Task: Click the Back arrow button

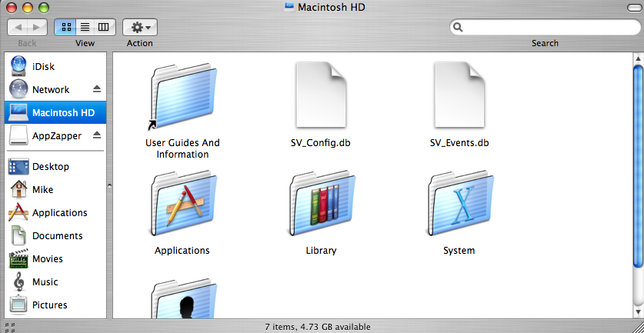Action: (x=18, y=27)
